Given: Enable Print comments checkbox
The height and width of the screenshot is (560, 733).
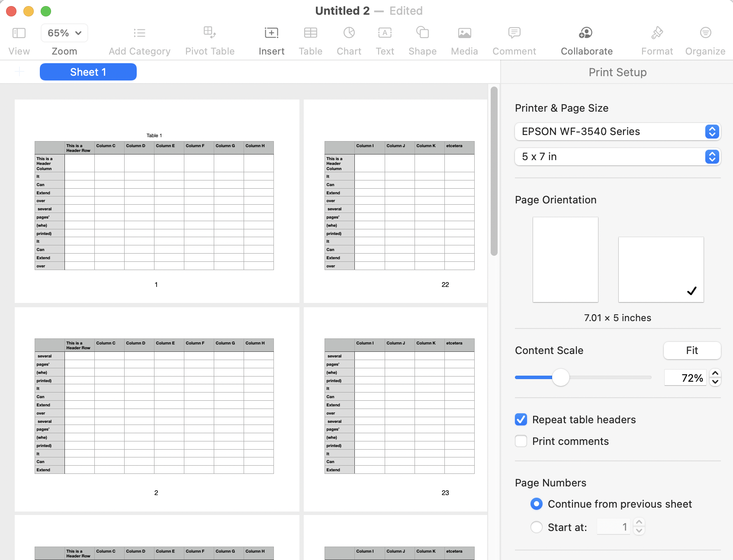Looking at the screenshot, I should pos(521,441).
